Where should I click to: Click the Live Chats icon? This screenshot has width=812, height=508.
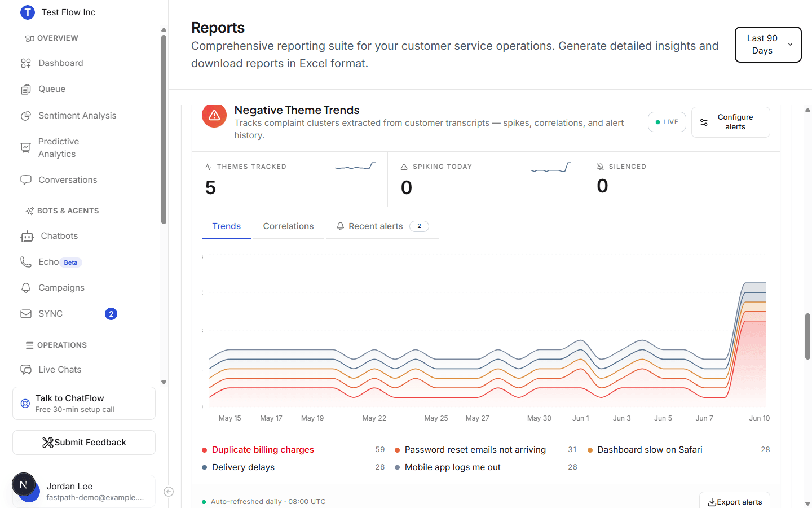pyautogui.click(x=26, y=370)
